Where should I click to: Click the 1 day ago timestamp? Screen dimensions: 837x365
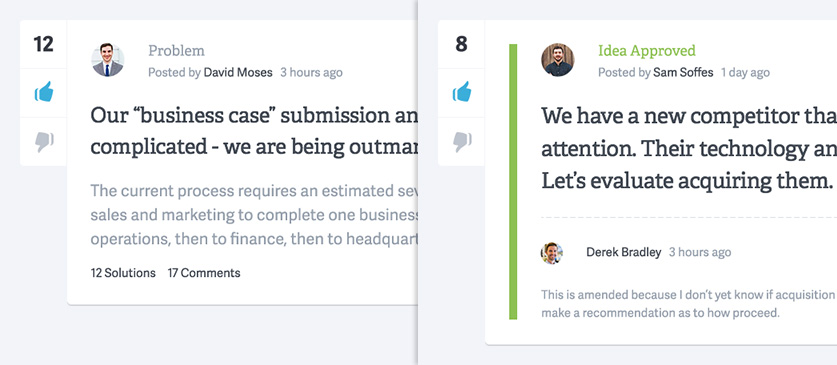(745, 73)
